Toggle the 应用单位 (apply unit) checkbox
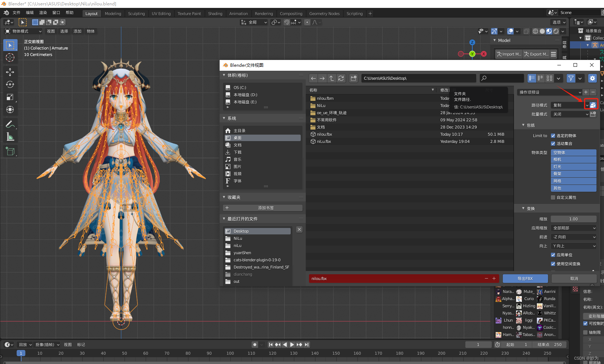 point(553,255)
